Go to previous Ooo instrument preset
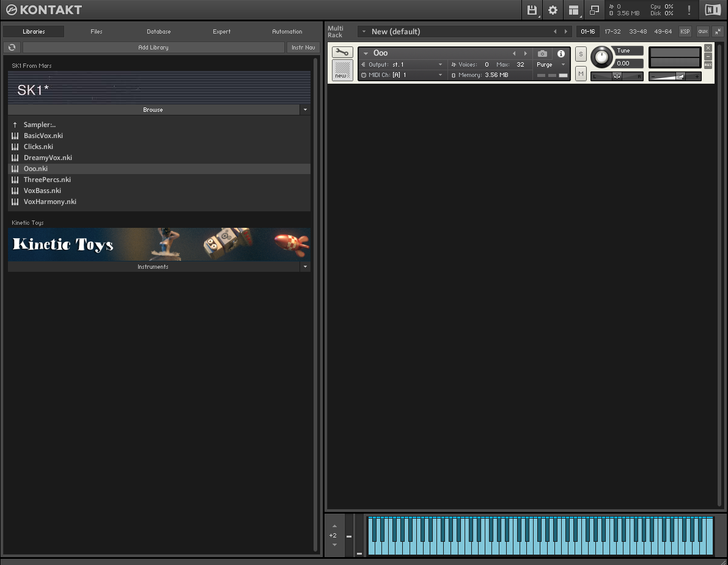Viewport: 728px width, 565px height. 514,53
